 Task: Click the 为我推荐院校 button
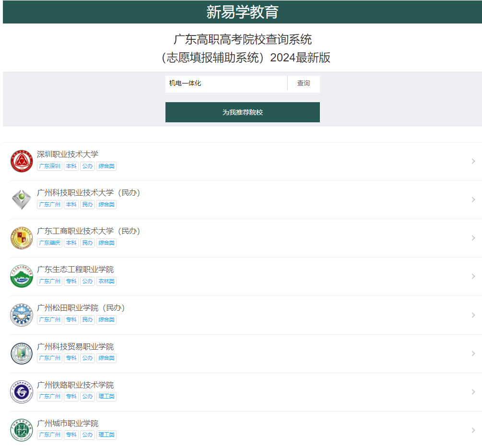(243, 112)
